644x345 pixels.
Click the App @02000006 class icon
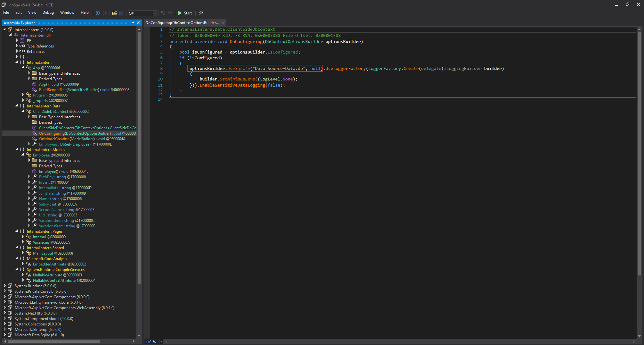tap(28, 68)
